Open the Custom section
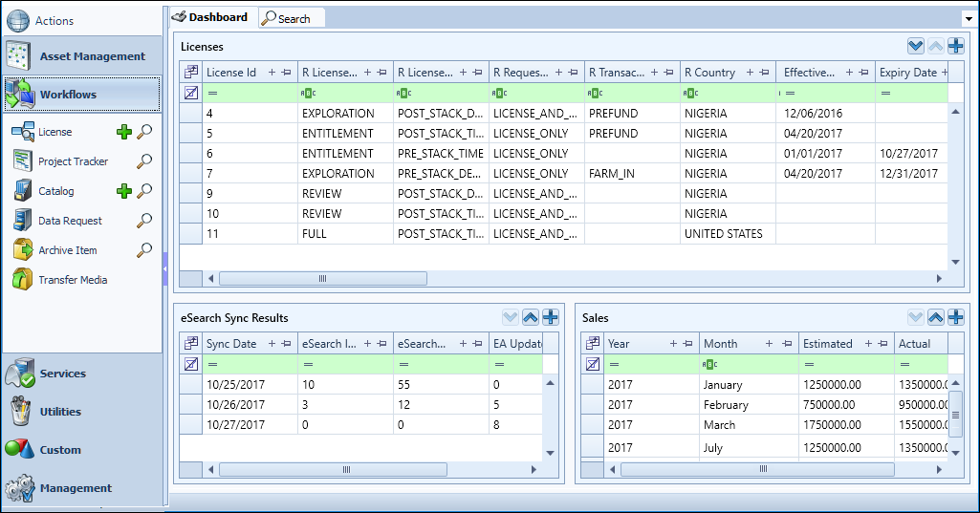 tap(82, 450)
